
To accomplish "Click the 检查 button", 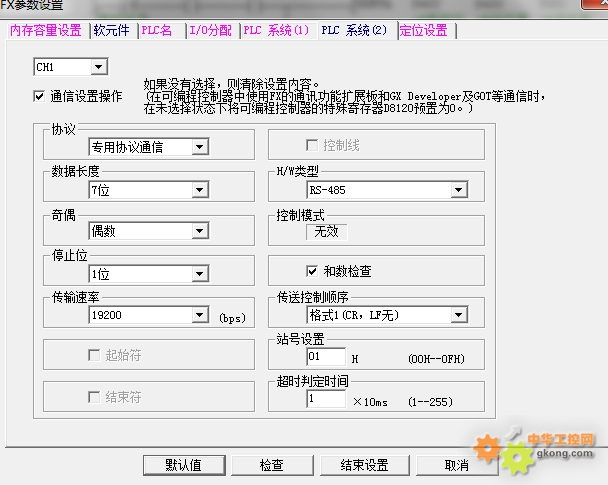I will tap(272, 465).
